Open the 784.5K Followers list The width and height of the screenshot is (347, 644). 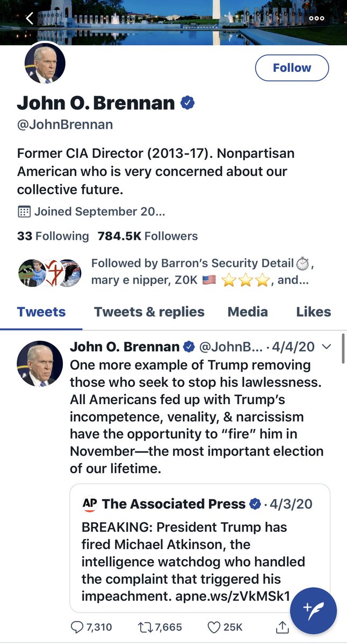coord(148,236)
